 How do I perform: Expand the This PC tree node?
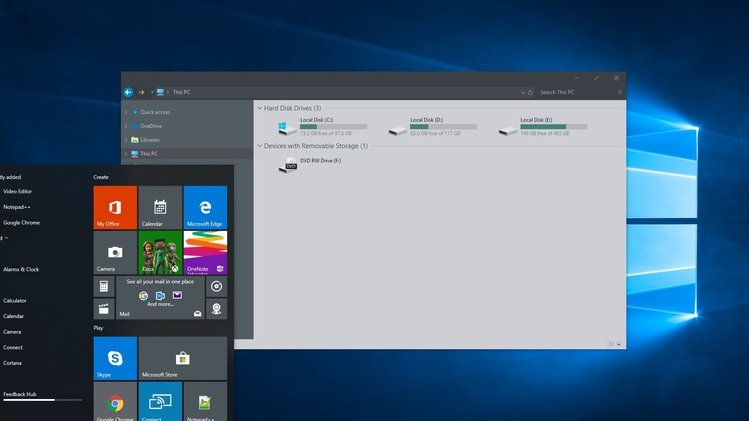click(x=126, y=154)
